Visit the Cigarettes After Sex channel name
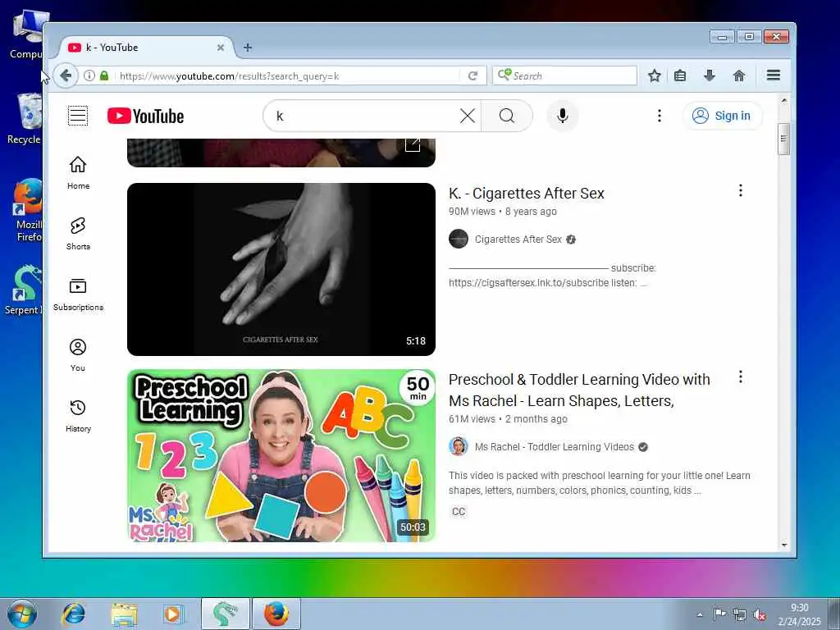The width and height of the screenshot is (840, 630). click(518, 240)
